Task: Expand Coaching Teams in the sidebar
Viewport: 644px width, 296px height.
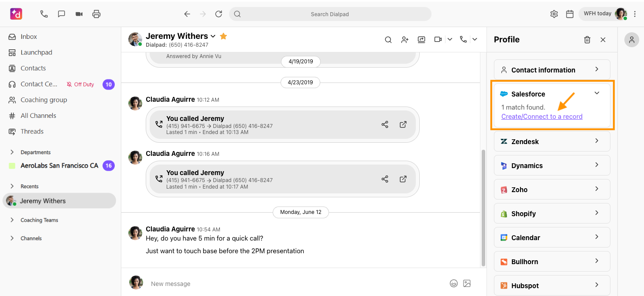Action: [x=12, y=220]
